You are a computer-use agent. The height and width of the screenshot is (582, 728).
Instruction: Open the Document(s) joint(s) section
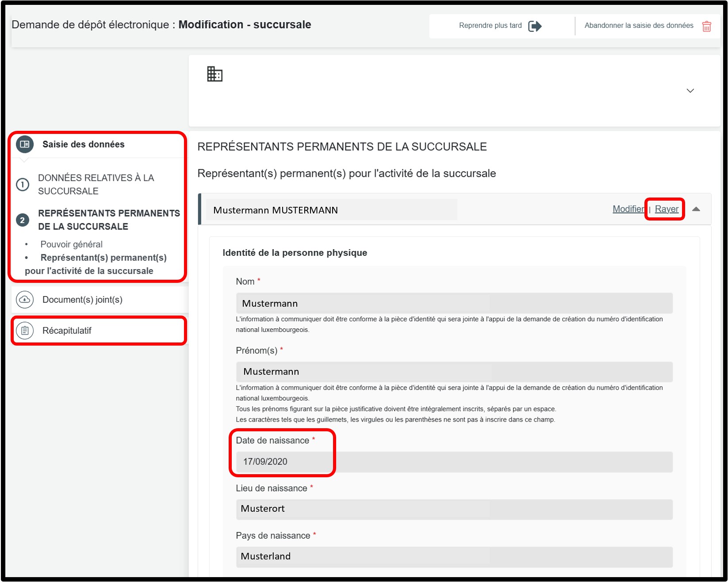click(x=82, y=300)
